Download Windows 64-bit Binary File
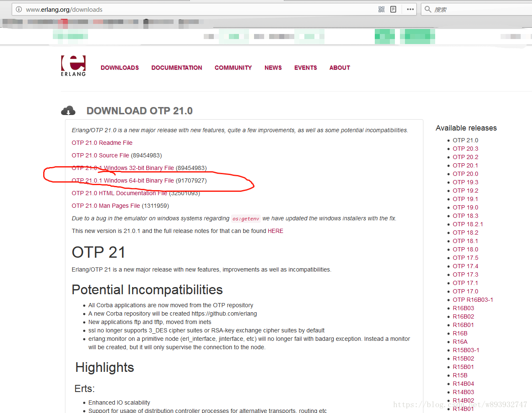The image size is (532, 413). tap(123, 180)
